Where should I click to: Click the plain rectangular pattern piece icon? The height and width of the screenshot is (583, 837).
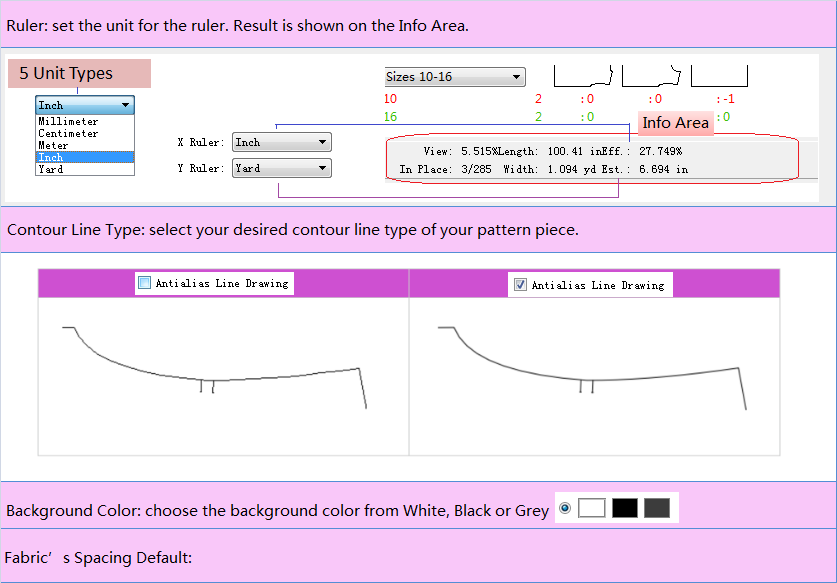tap(719, 76)
